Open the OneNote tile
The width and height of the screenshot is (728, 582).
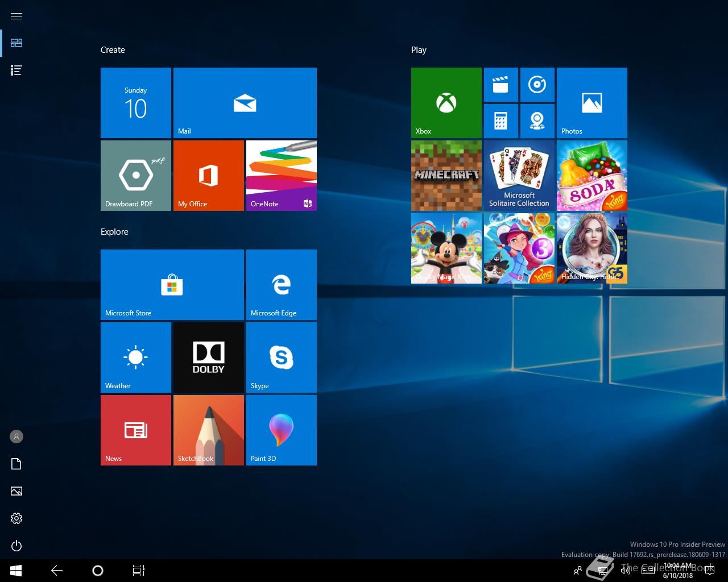(x=282, y=176)
